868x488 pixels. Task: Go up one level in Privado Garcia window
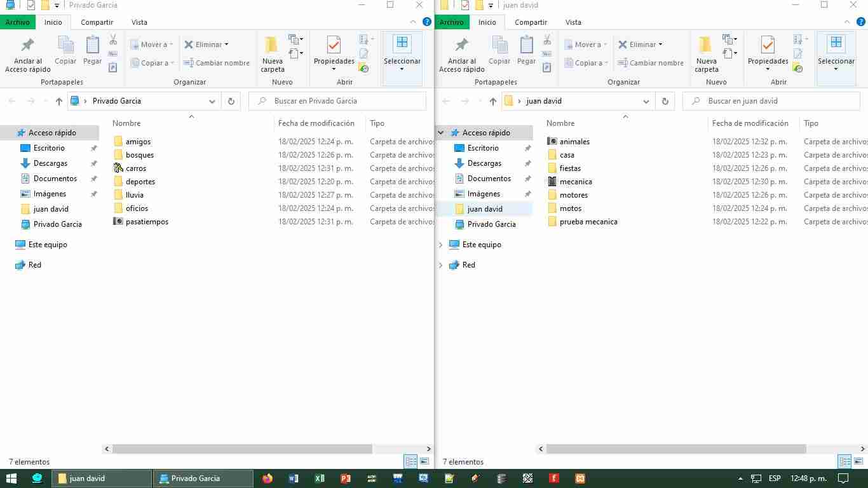[x=59, y=101]
